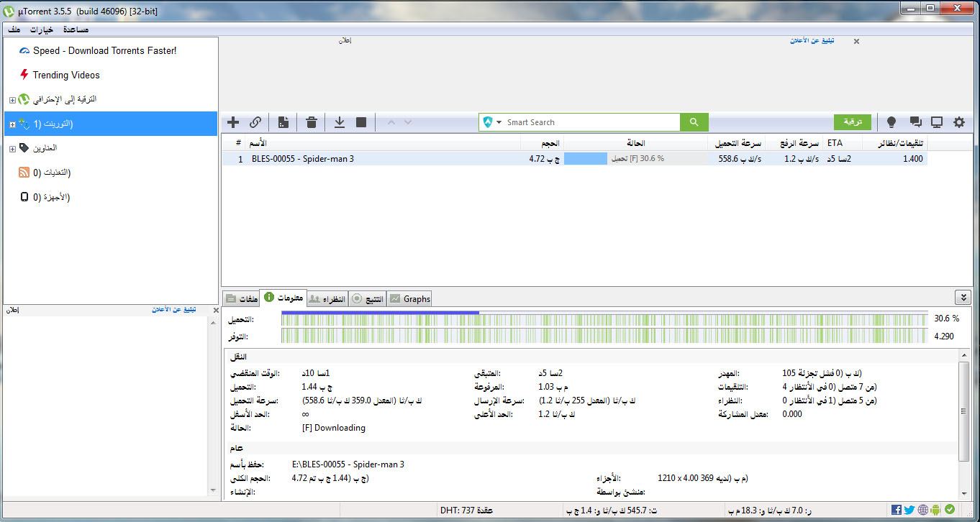Click the green Upgrade button in toolbar
Viewport: 980px width, 522px height.
coord(852,122)
